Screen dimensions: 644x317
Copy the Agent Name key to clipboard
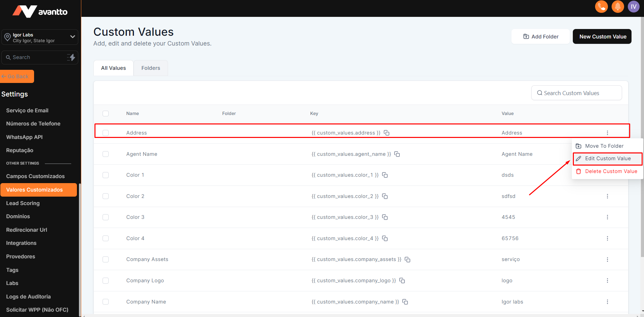coord(397,154)
